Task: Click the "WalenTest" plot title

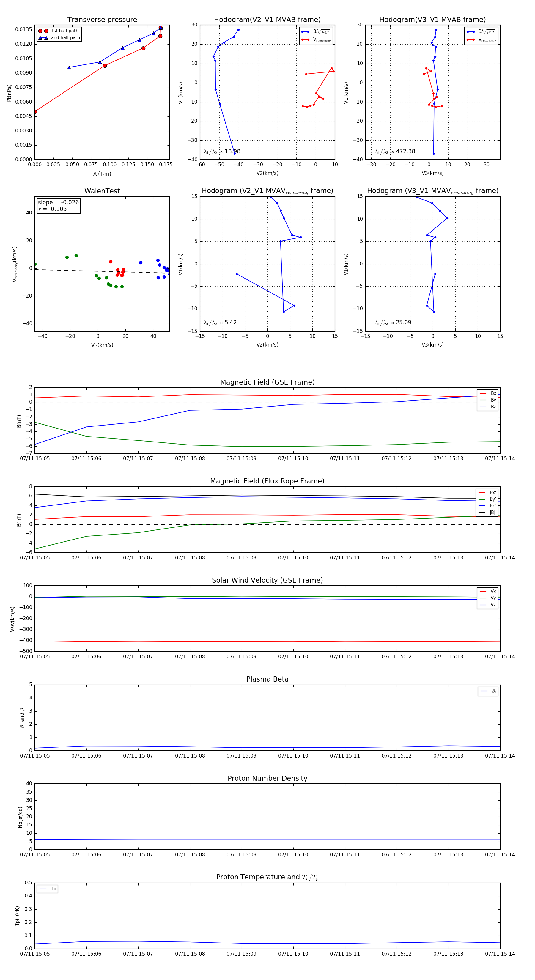Action: coord(102,191)
